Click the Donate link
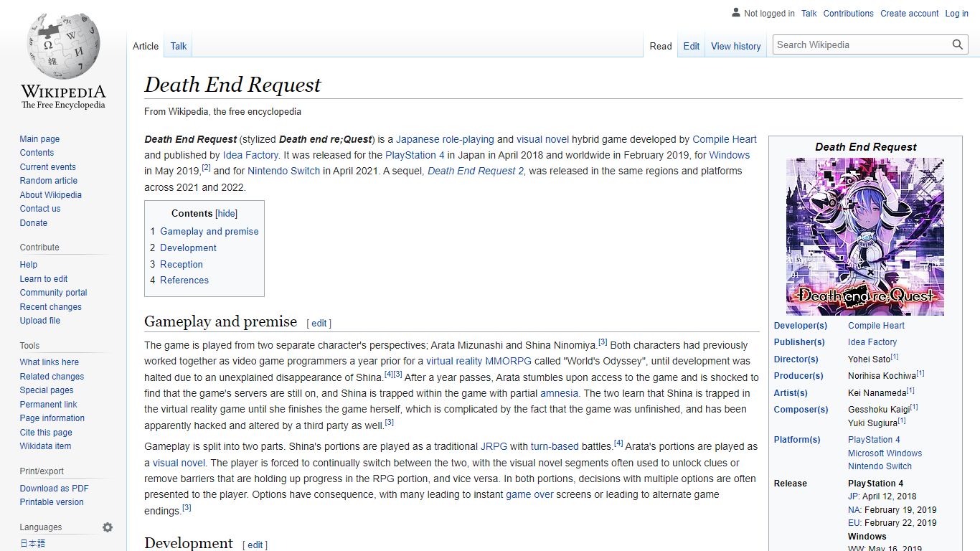The image size is (980, 551). (x=34, y=223)
